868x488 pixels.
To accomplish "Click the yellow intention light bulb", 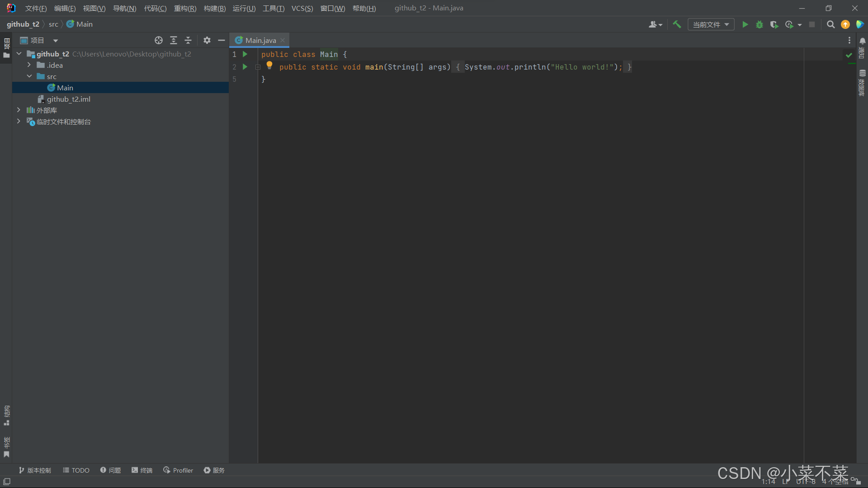I will click(269, 65).
